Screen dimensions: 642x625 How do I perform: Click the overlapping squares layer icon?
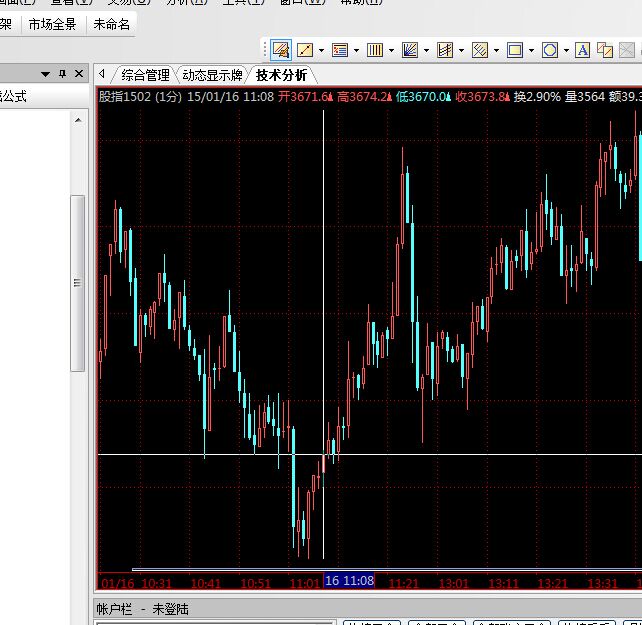coord(605,50)
